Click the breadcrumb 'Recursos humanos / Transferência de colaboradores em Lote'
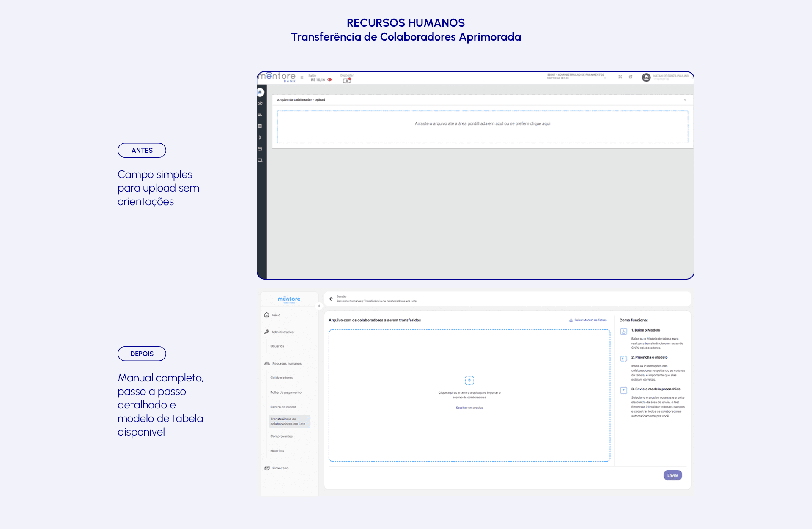The width and height of the screenshot is (812, 529). pyautogui.click(x=376, y=301)
